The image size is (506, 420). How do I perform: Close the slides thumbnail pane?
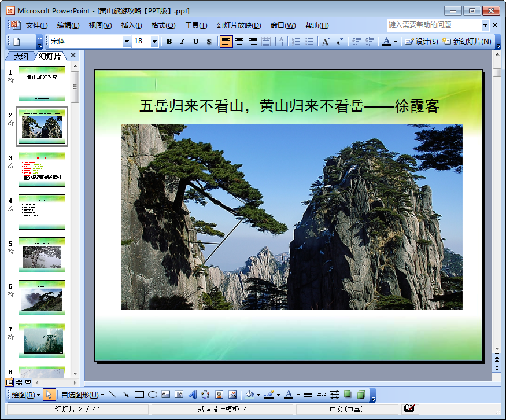[73, 55]
